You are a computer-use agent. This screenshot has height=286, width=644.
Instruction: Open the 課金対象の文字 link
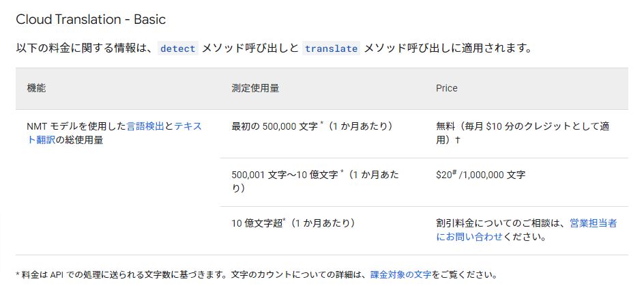tap(400, 274)
